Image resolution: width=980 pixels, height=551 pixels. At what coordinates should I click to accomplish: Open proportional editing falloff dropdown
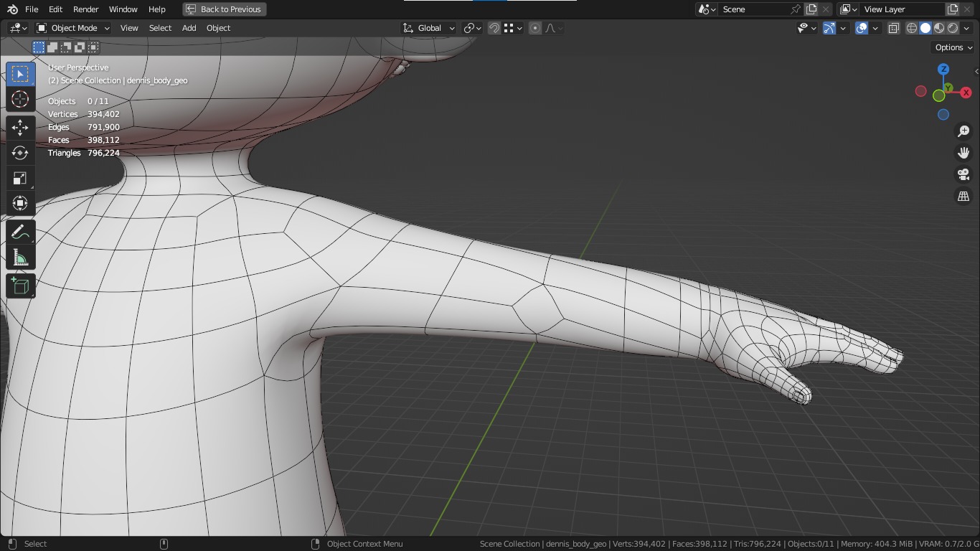554,28
